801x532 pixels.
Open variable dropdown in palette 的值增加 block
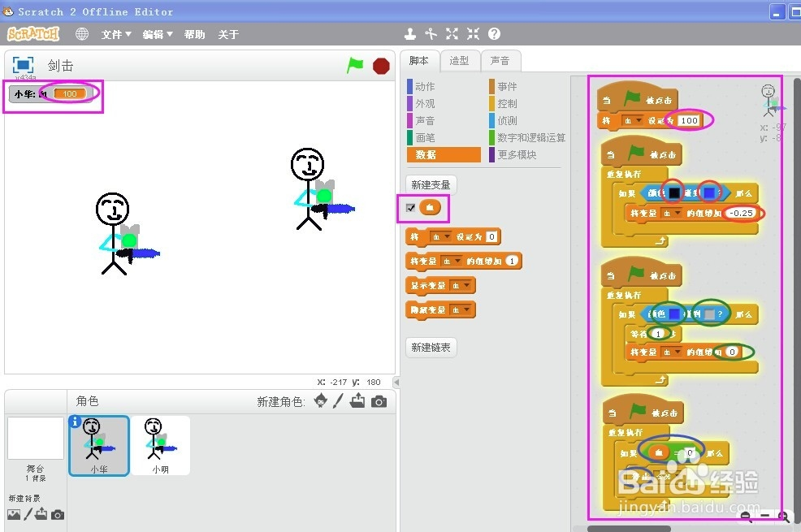pos(451,261)
